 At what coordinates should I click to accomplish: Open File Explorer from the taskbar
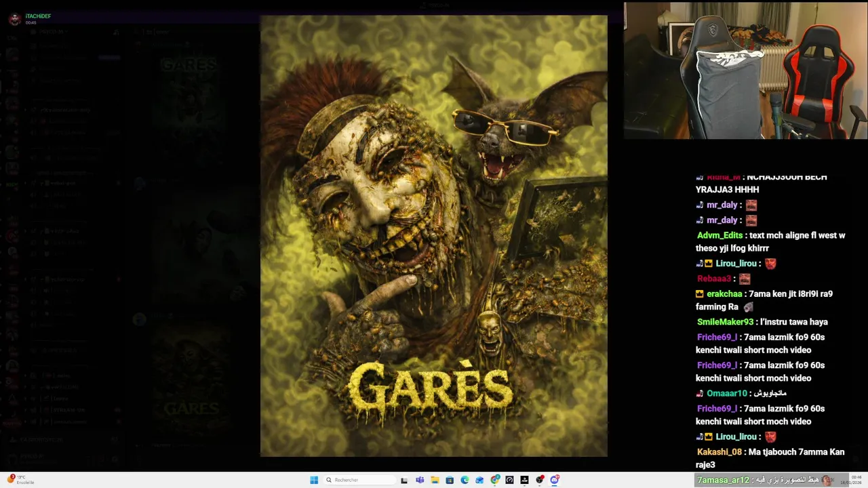coord(435,480)
